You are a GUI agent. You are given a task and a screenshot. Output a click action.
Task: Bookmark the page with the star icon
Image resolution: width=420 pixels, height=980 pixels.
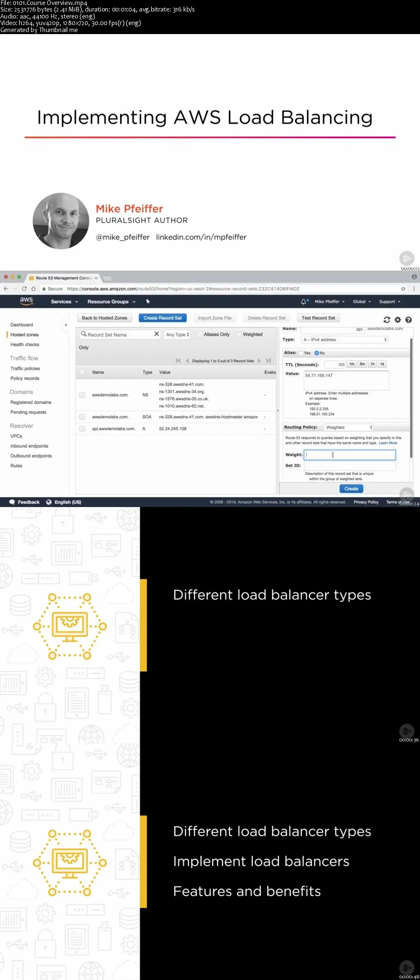[403, 289]
